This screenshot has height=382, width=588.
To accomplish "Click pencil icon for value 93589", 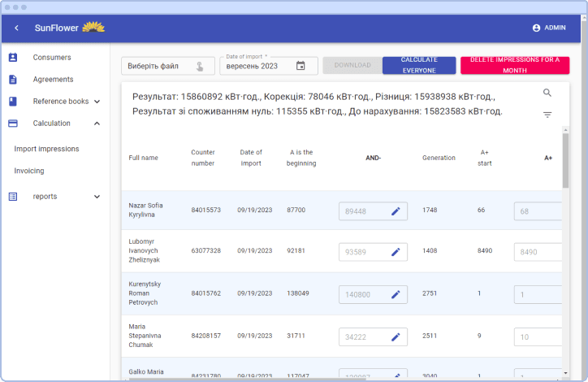I will point(396,252).
